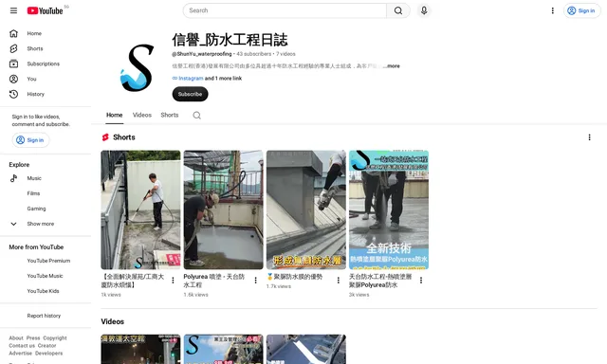The height and width of the screenshot is (364, 607).
Task: Click the 7 videos text
Action: [x=285, y=54]
